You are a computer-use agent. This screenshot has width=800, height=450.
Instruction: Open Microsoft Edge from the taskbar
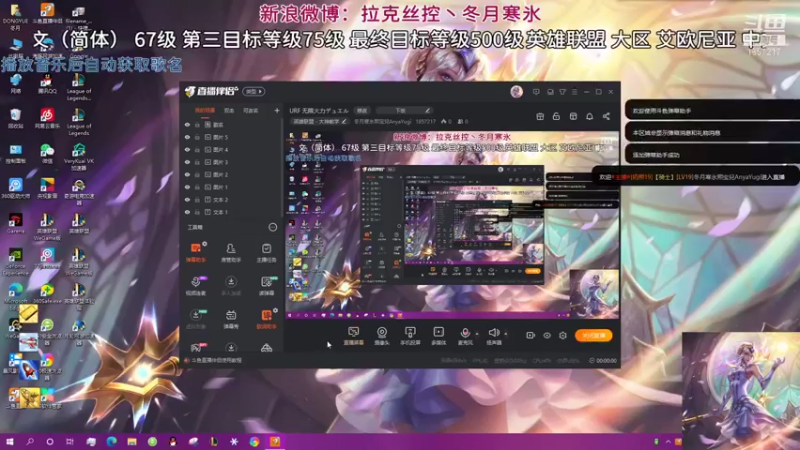(111, 441)
